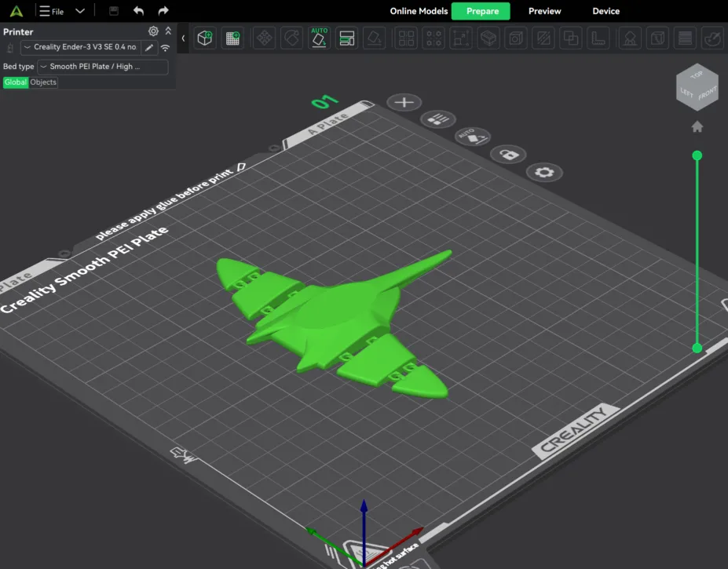Open the Bed type dropdown
Screen dimensions: 728x569
(x=103, y=67)
